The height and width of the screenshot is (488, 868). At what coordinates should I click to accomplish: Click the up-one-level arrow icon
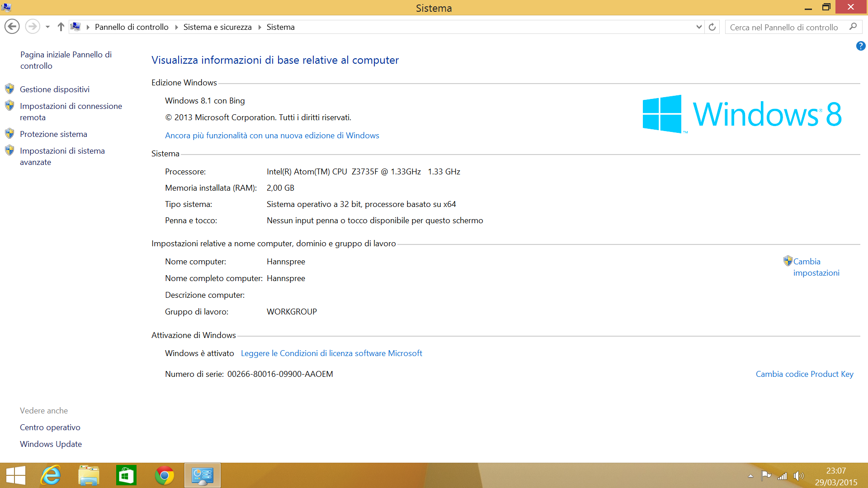click(61, 27)
